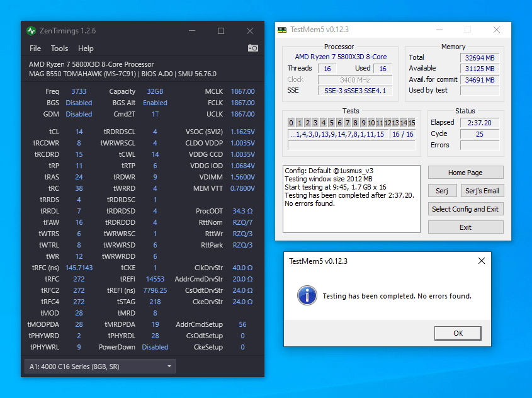Click the Avail. for commit value 34691 MB
This screenshot has width=532, height=398.
[x=480, y=80]
